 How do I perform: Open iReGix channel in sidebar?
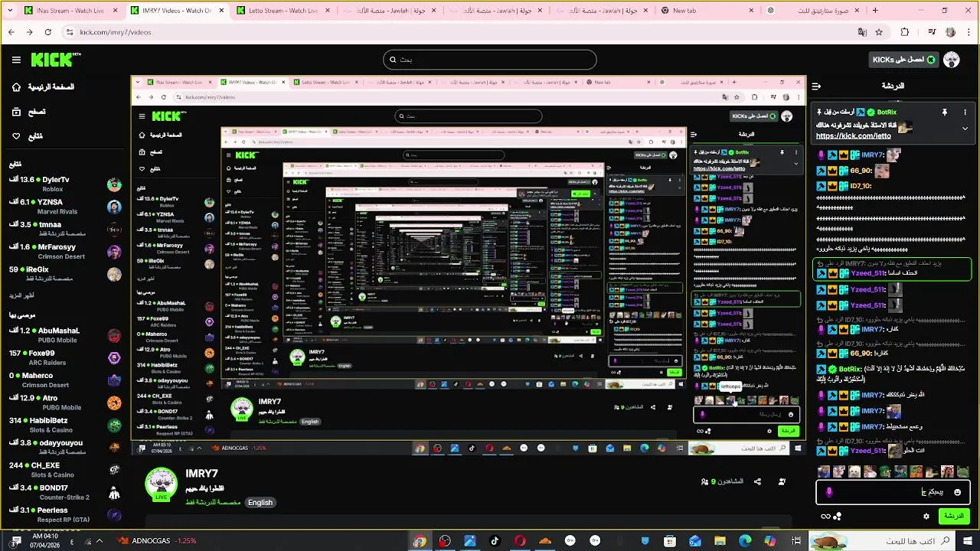tap(65, 273)
